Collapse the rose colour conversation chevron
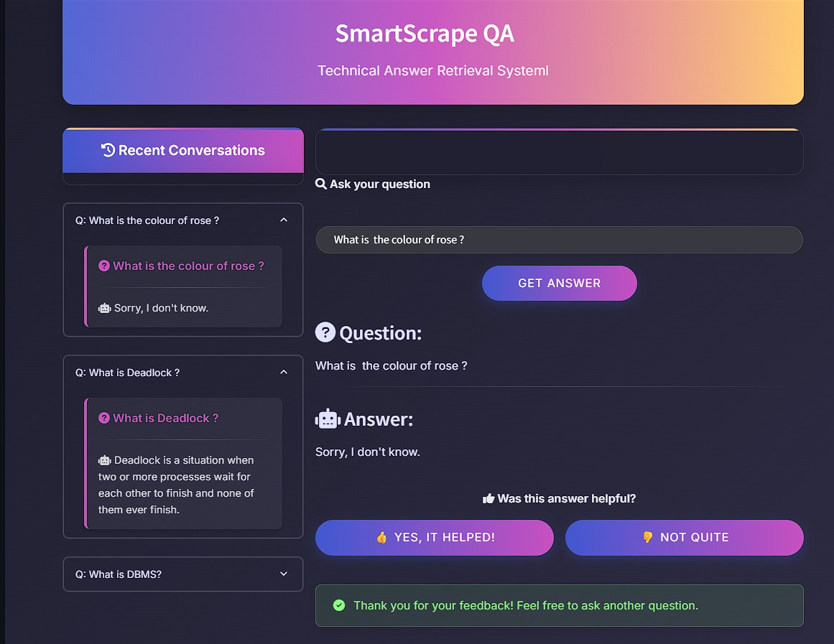834x644 pixels. click(284, 220)
